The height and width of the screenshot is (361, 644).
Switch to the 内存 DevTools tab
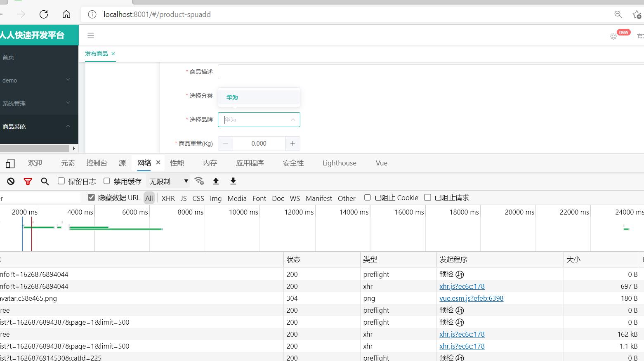click(x=210, y=163)
